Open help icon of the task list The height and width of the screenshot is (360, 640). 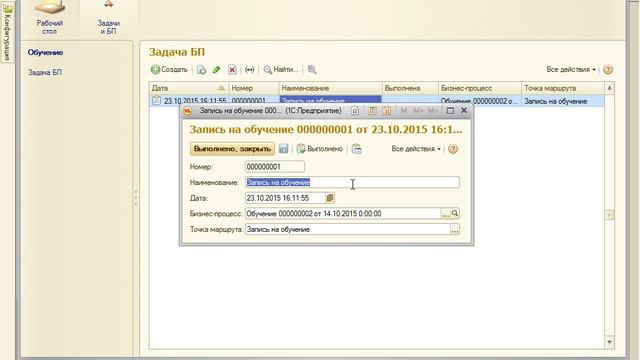(608, 70)
